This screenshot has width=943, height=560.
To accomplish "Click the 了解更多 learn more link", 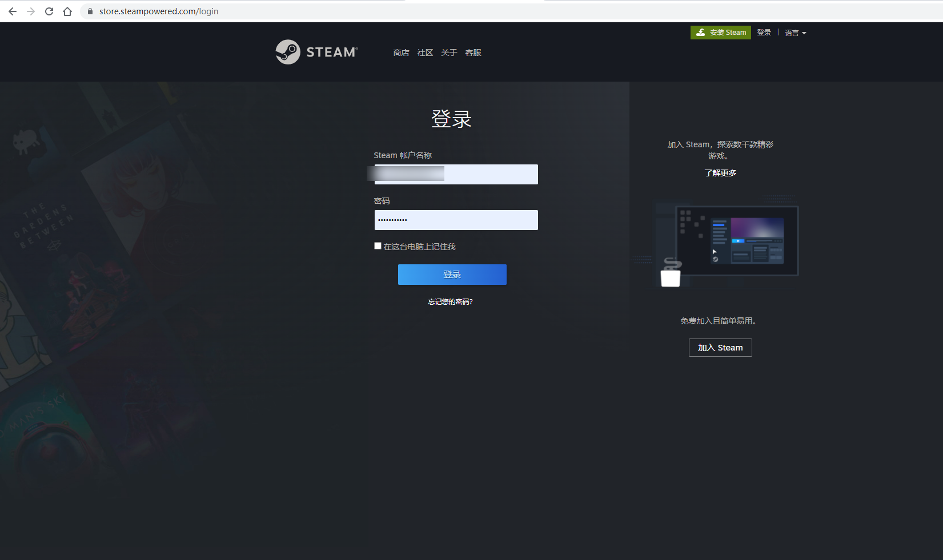I will click(720, 173).
